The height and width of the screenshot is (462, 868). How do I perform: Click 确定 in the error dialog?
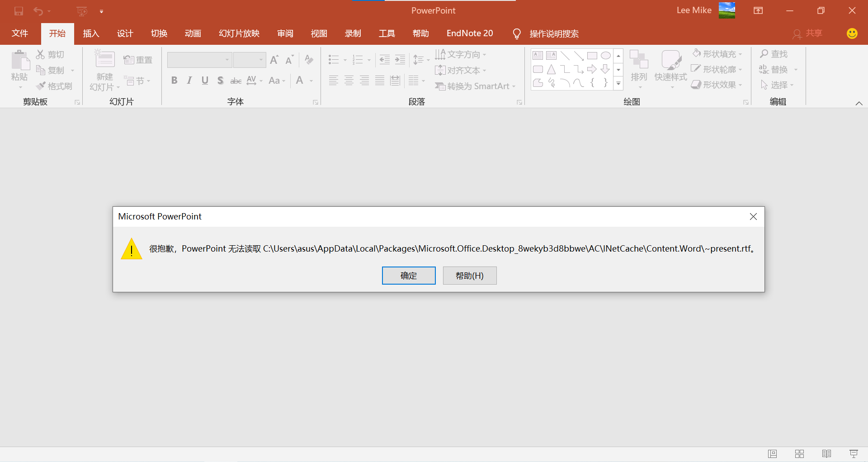tap(409, 276)
